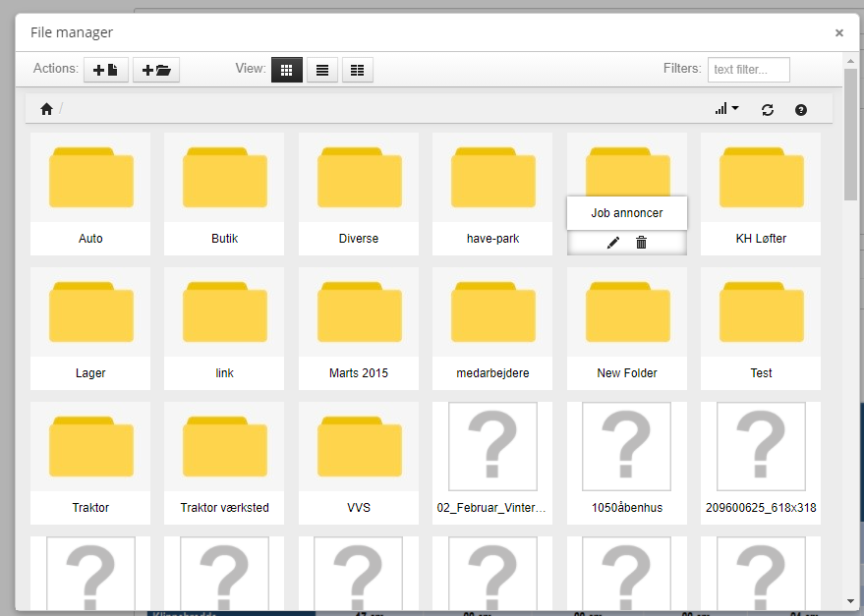Viewport: 864px width, 616px height.
Task: Click the Traktor værksted label text
Action: 225,508
